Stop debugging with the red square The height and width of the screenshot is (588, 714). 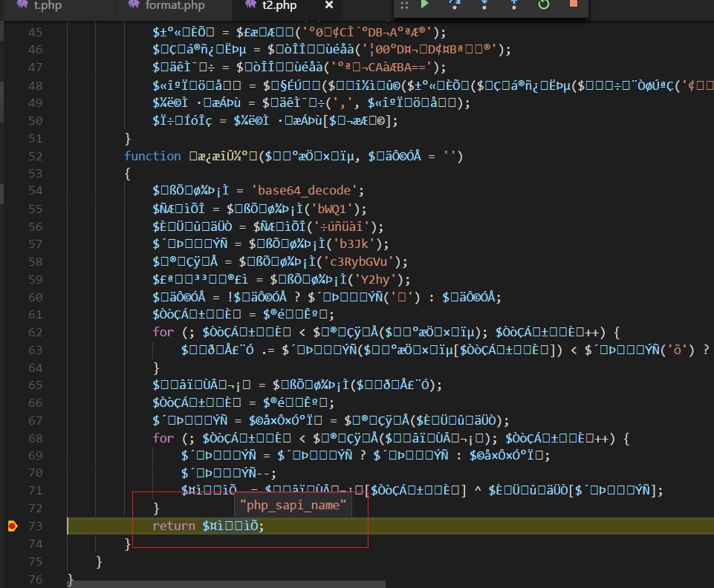(574, 4)
